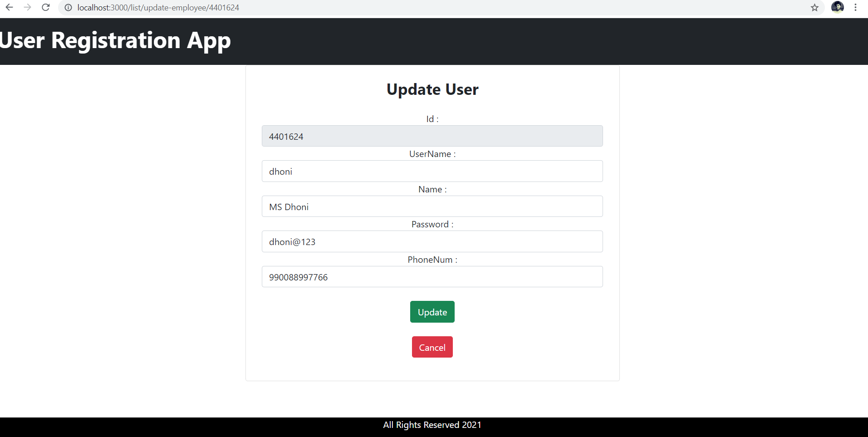The width and height of the screenshot is (868, 437).
Task: Click the browser forward arrow
Action: point(27,7)
